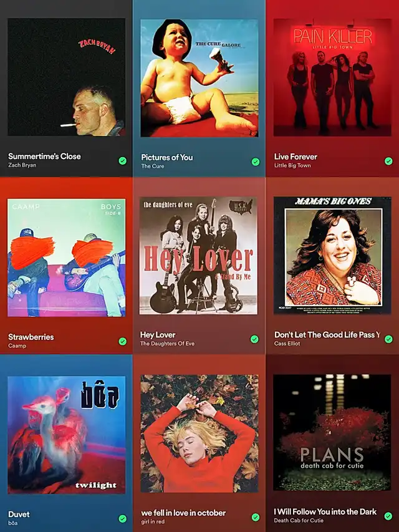Open Pain Killer album artwork
399x532 pixels.
coord(332,77)
